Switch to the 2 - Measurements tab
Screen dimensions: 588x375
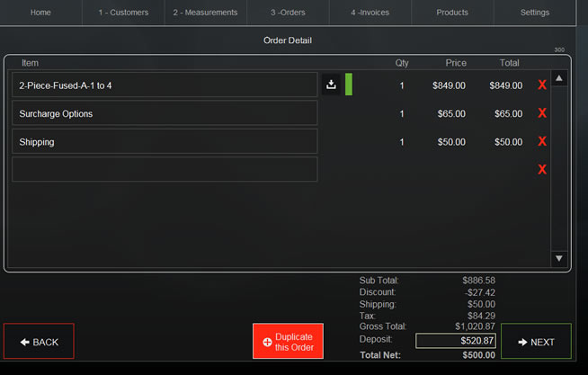(206, 13)
